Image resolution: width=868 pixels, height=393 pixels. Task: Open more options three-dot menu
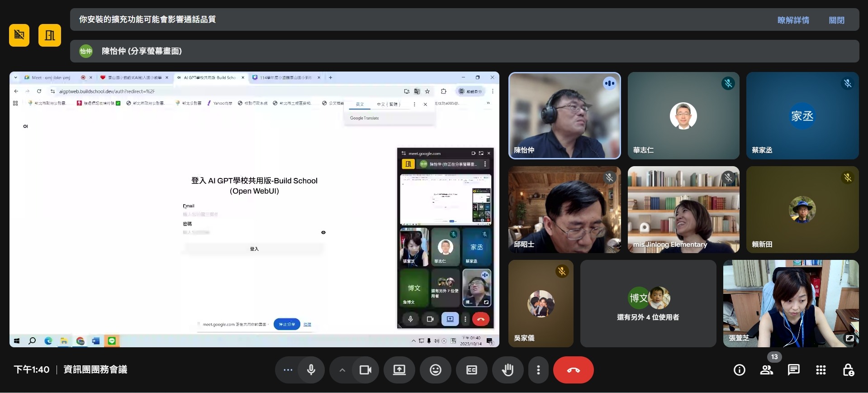point(538,370)
